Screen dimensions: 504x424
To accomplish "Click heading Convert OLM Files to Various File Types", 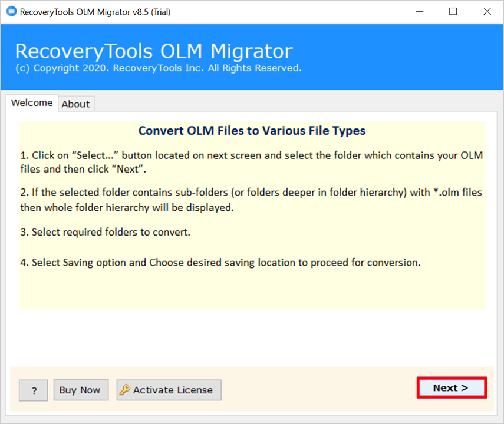I will click(252, 131).
